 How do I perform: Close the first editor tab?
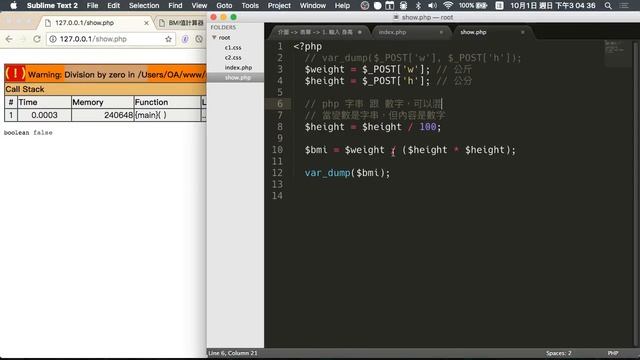[x=360, y=32]
